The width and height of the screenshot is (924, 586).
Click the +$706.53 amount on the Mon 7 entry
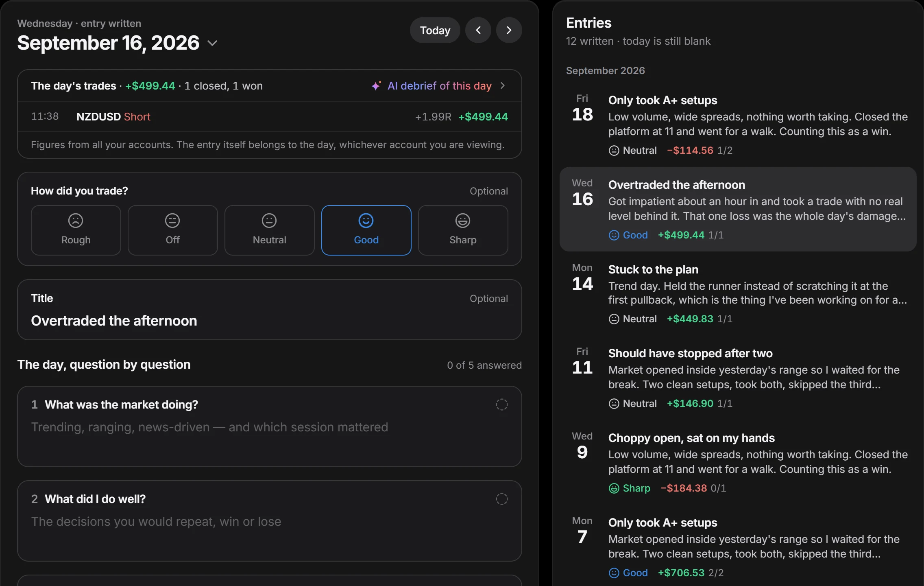[681, 573]
